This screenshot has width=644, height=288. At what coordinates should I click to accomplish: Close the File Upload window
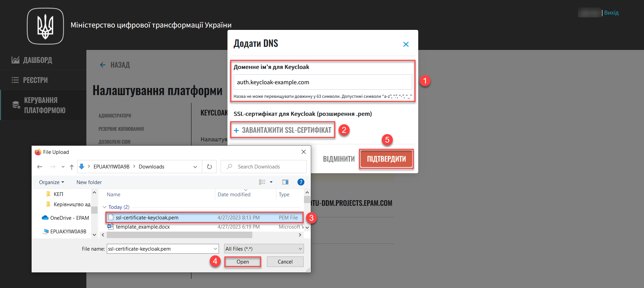(303, 152)
